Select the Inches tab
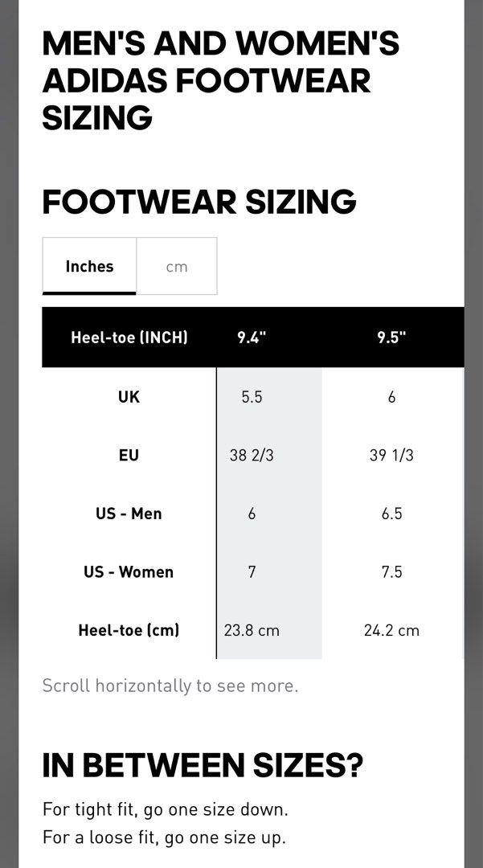 tap(90, 266)
